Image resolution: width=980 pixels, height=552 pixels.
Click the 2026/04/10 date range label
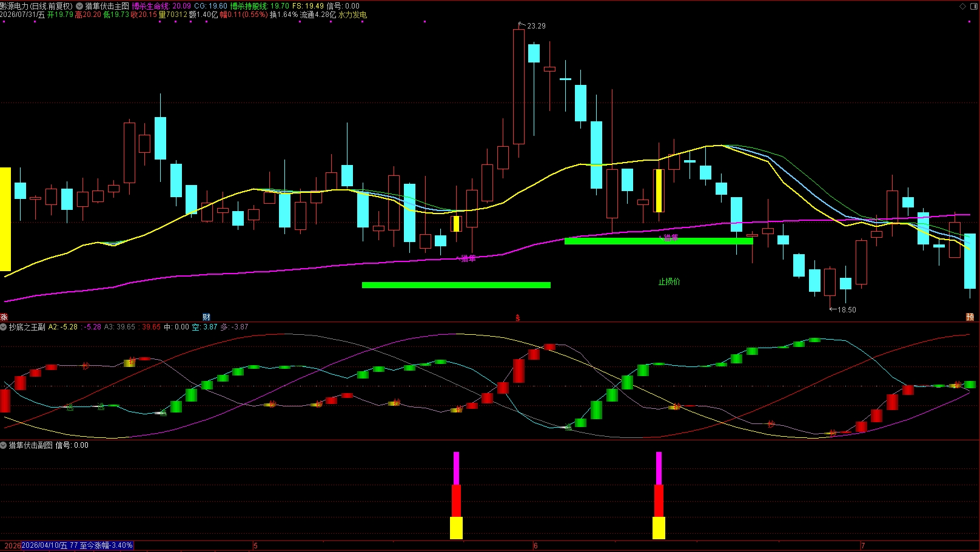(x=77, y=545)
